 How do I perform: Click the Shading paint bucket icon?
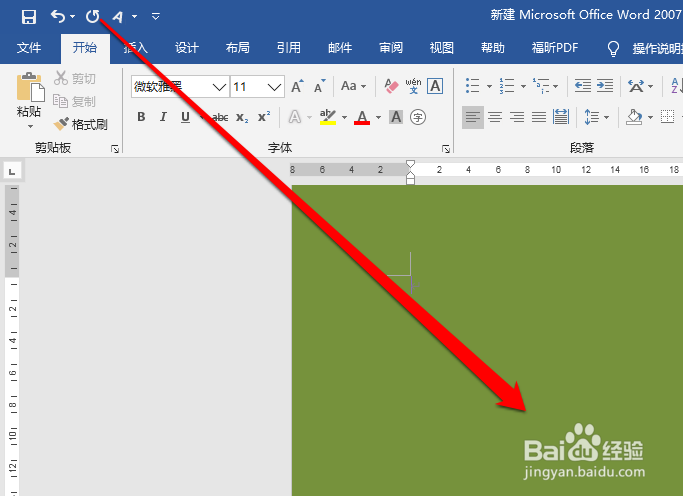click(634, 117)
